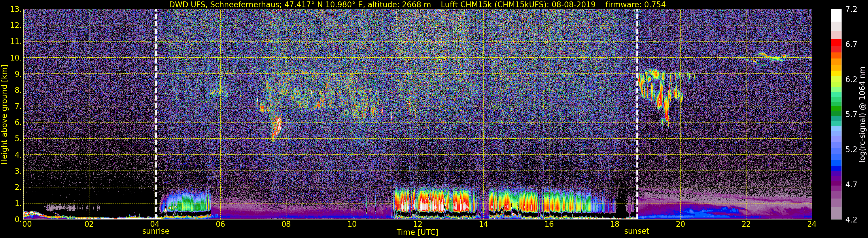Click the '4.7' colorbar value
868x238 pixels.
coord(851,185)
